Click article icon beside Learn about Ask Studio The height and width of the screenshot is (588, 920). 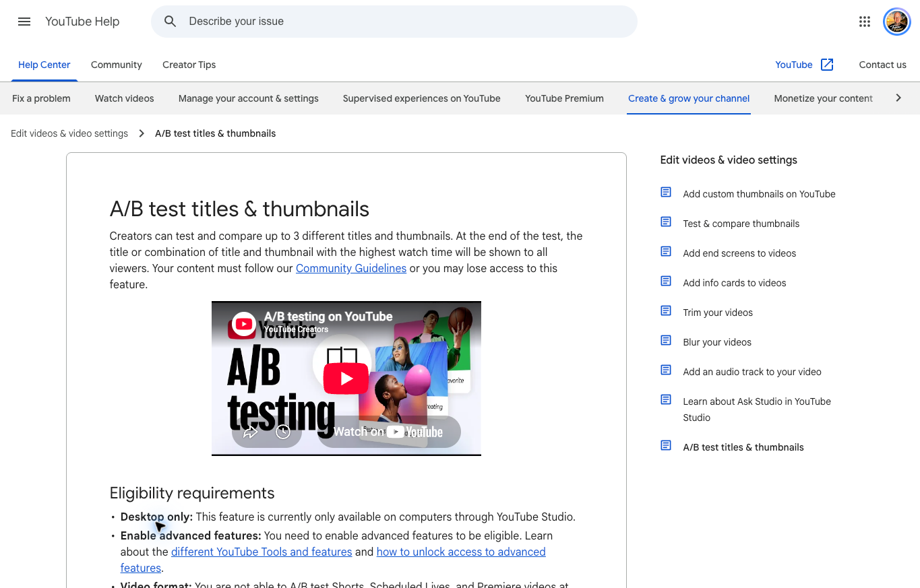click(x=666, y=400)
